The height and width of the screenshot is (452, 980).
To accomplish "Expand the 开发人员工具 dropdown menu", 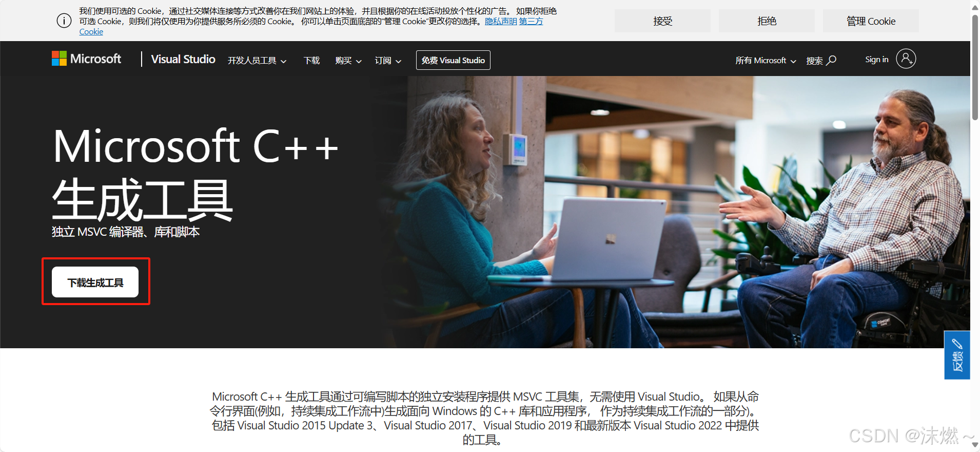I will [257, 61].
